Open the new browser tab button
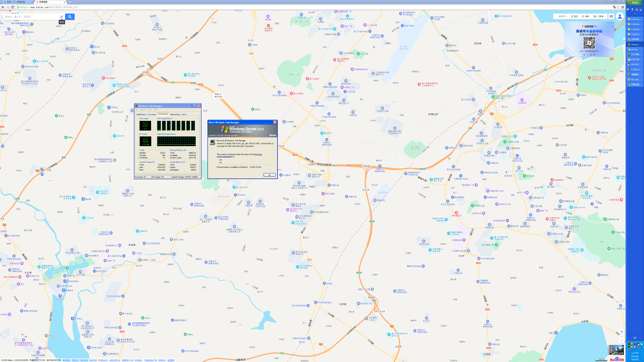Image resolution: width=644 pixels, height=362 pixels. (x=70, y=2)
